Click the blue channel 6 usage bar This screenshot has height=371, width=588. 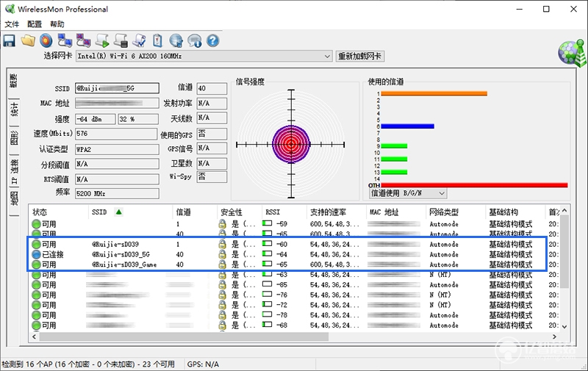tap(408, 126)
